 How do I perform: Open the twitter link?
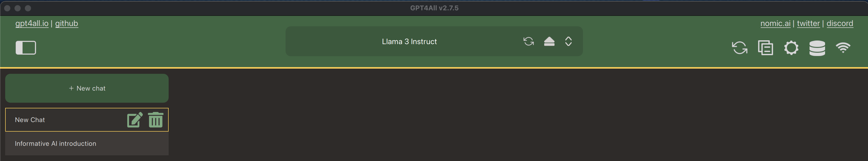pyautogui.click(x=808, y=23)
